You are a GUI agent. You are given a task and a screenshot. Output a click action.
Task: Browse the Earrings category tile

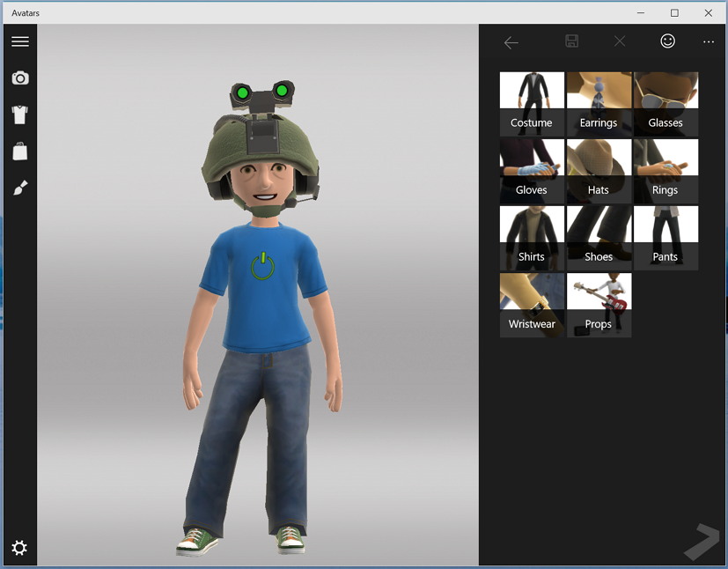pos(599,103)
